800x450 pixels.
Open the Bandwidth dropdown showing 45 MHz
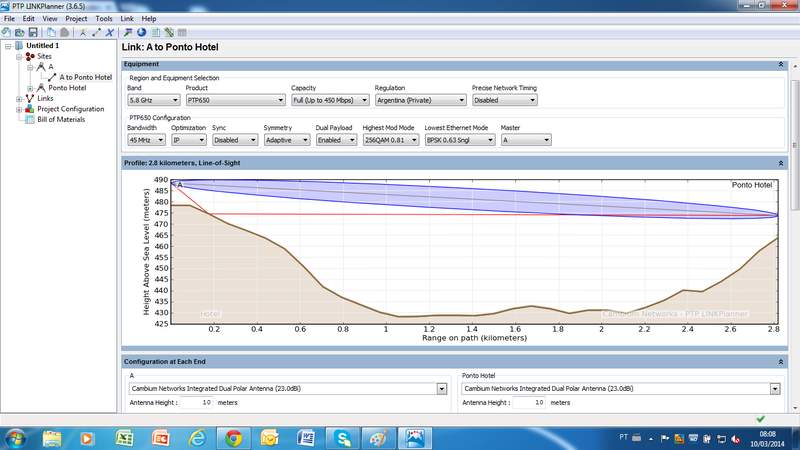tap(145, 140)
